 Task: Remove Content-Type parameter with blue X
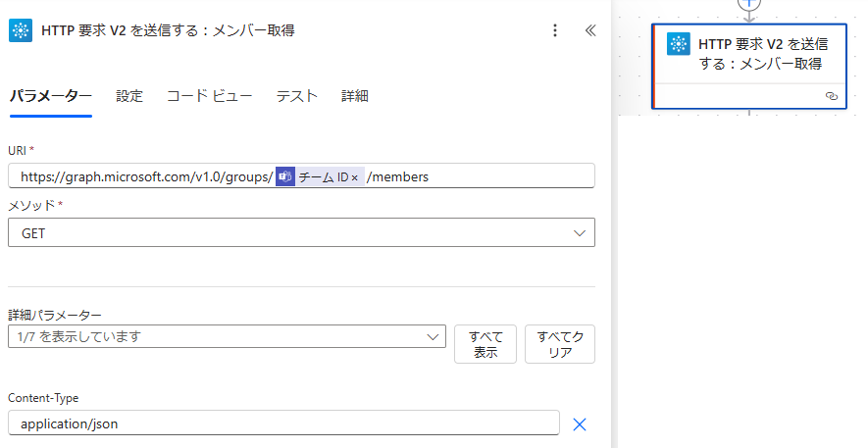tap(579, 424)
